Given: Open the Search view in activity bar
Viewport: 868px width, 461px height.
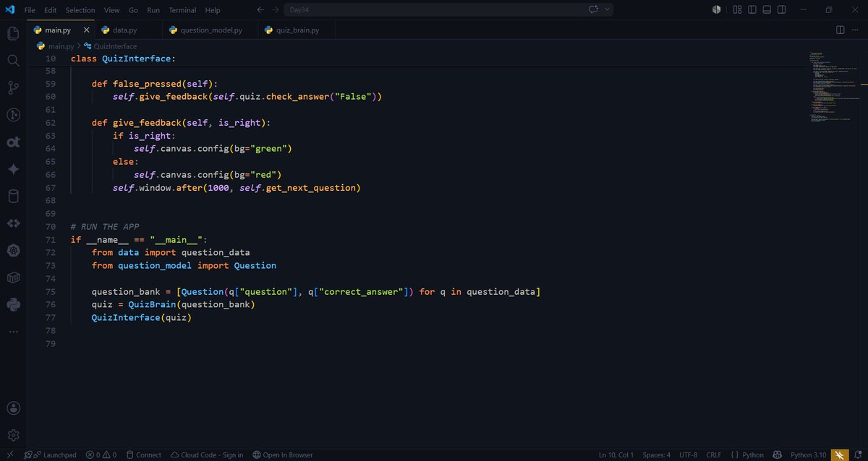Looking at the screenshot, I should tap(13, 60).
